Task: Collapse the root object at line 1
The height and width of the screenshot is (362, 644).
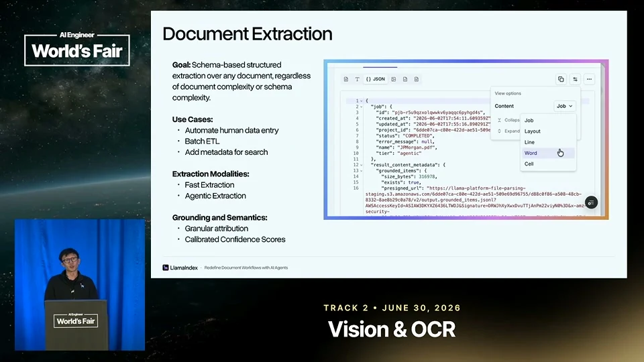Action: pos(362,101)
